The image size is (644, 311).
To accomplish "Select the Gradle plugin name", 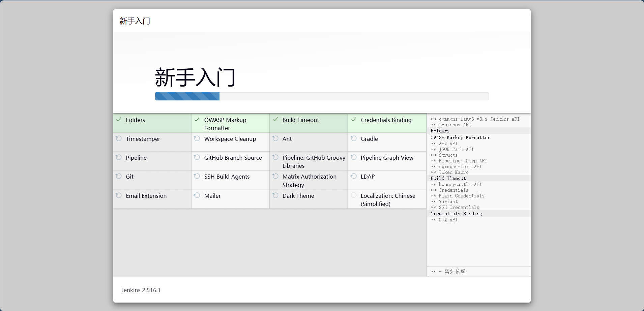I will tap(369, 139).
